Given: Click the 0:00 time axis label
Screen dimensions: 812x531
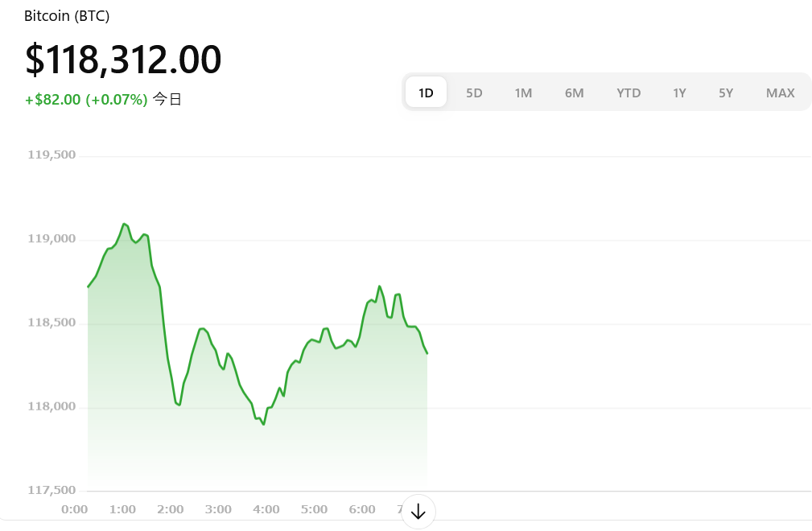Looking at the screenshot, I should coord(75,510).
